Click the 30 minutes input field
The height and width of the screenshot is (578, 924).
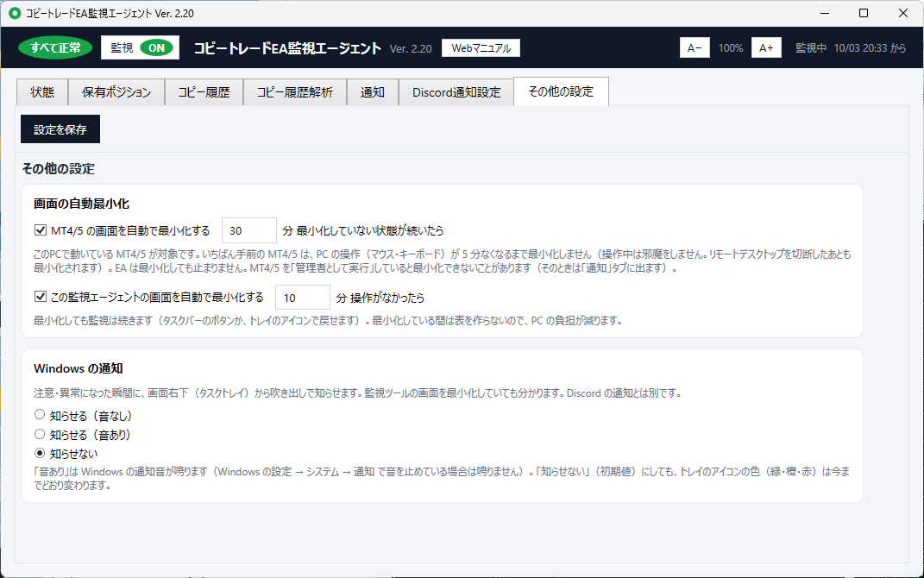pos(248,230)
